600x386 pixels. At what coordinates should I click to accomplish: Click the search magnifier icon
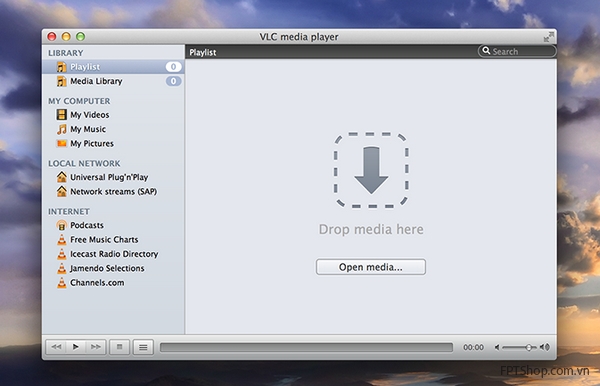486,50
